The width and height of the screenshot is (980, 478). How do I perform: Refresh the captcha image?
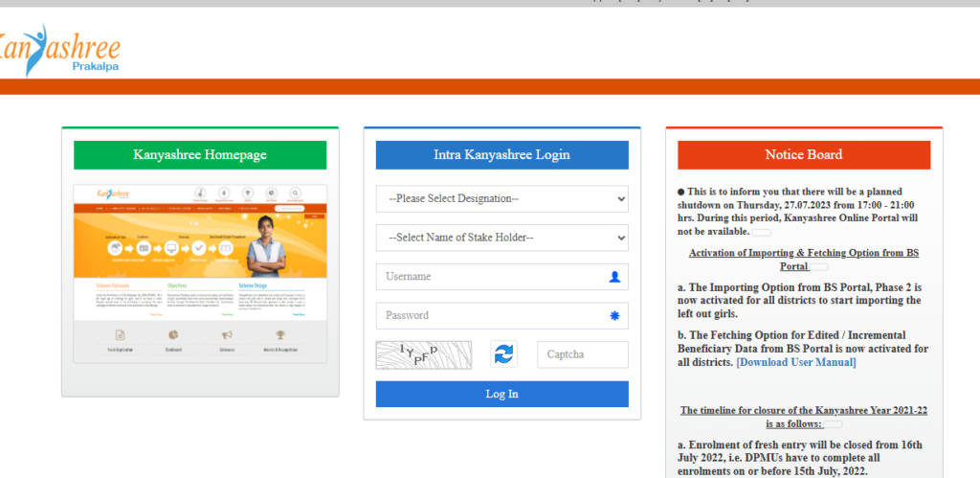click(x=503, y=354)
